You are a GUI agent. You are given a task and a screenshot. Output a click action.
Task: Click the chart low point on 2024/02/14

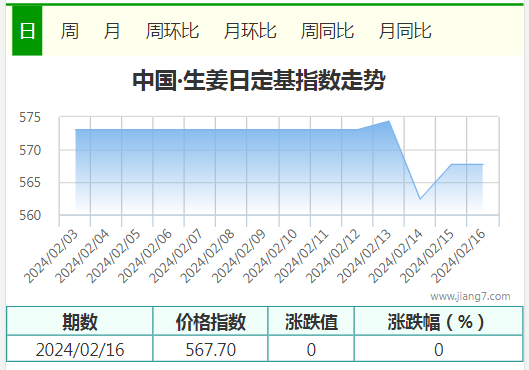pyautogui.click(x=420, y=199)
